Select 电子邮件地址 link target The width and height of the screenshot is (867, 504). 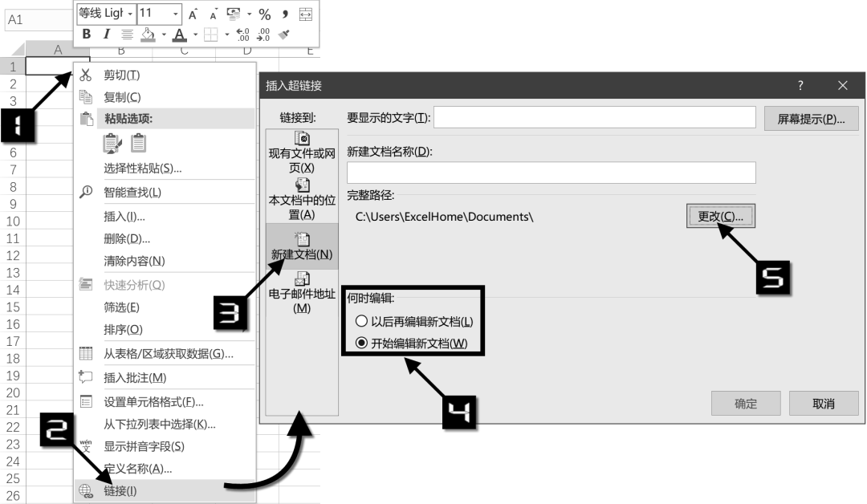(302, 293)
